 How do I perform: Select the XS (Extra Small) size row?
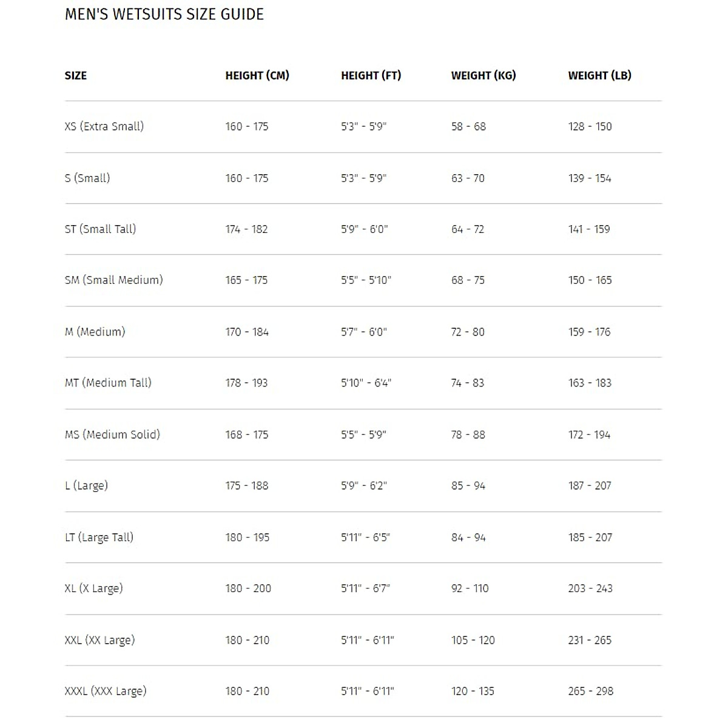pyautogui.click(x=104, y=127)
